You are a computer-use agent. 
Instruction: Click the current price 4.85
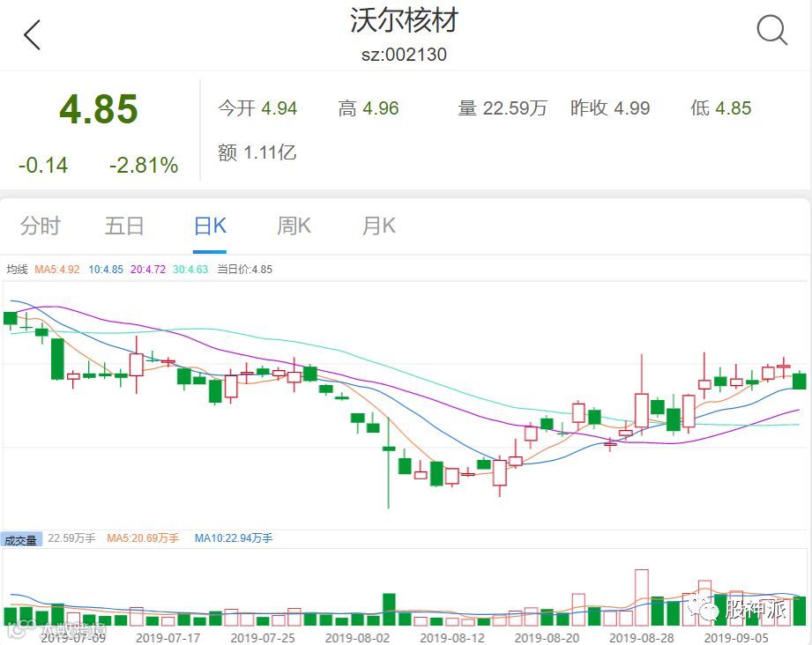pyautogui.click(x=99, y=108)
